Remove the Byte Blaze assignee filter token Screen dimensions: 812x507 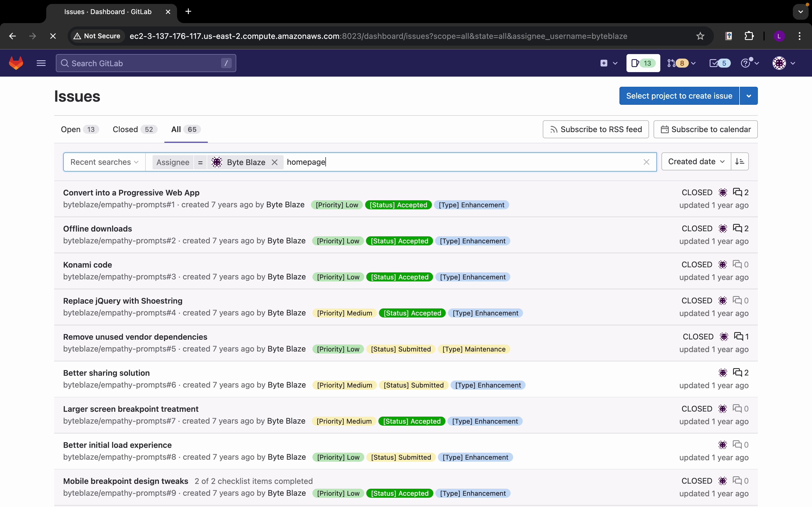pyautogui.click(x=274, y=162)
